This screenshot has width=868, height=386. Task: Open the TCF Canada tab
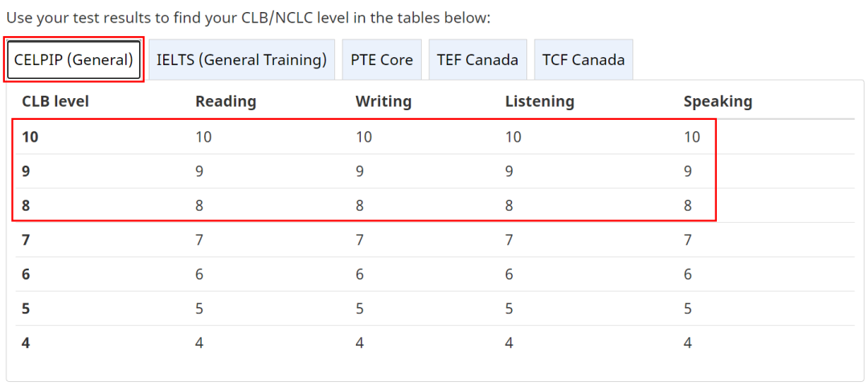(x=583, y=60)
